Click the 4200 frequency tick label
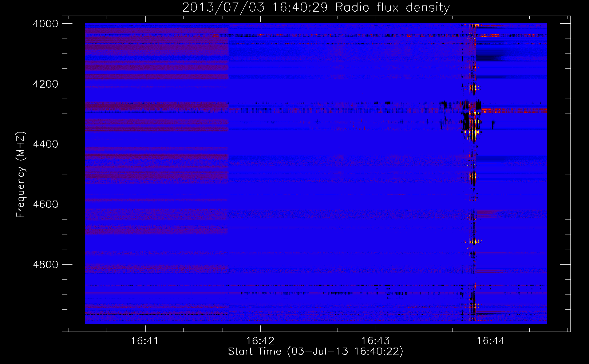This screenshot has width=589, height=364. click(46, 84)
